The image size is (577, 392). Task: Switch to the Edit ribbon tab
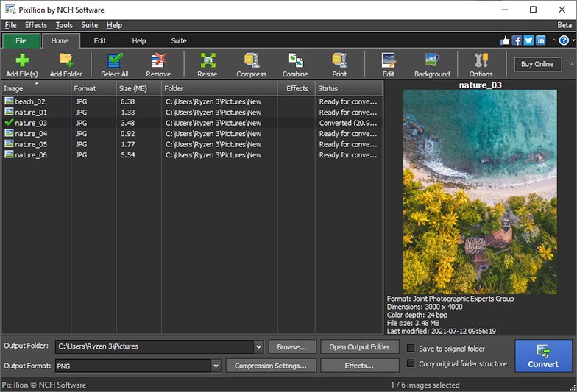(x=100, y=41)
